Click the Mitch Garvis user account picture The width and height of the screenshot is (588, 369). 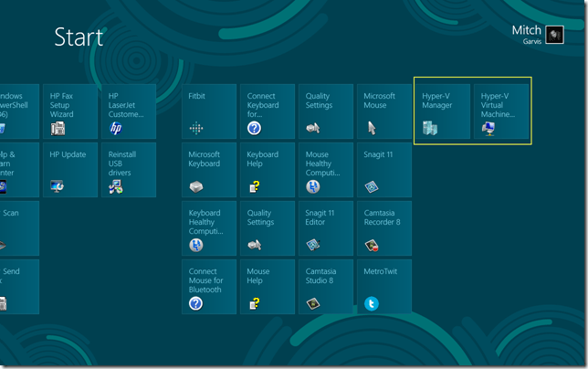point(555,35)
